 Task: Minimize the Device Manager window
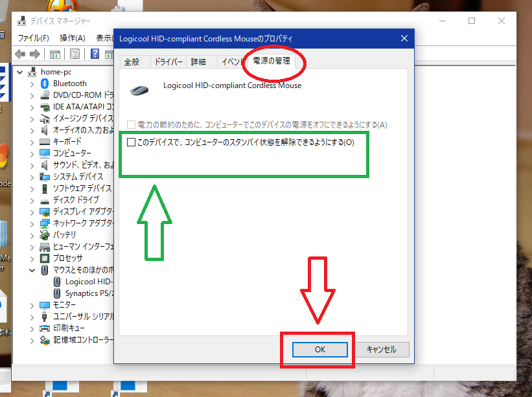tap(443, 21)
